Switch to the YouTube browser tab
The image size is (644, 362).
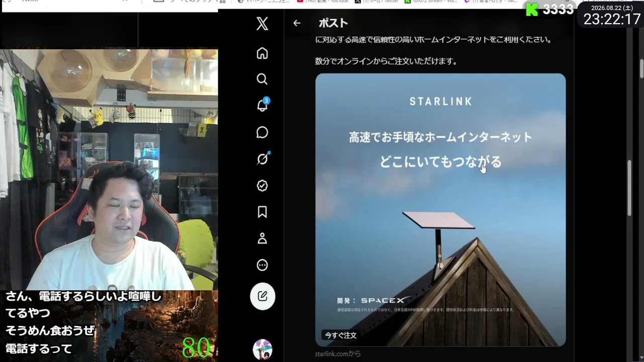click(x=323, y=2)
